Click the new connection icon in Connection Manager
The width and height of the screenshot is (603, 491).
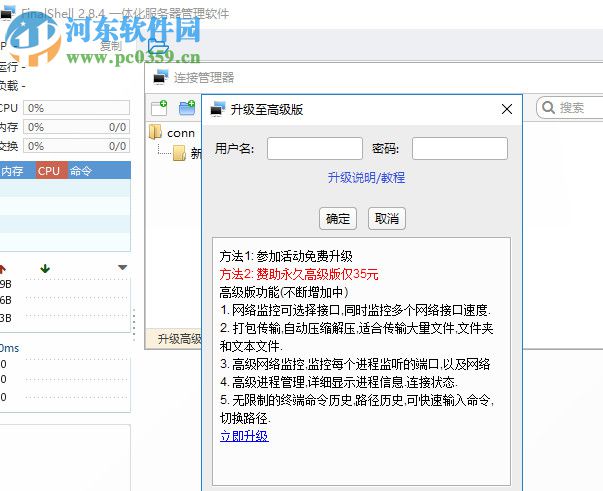click(x=159, y=108)
